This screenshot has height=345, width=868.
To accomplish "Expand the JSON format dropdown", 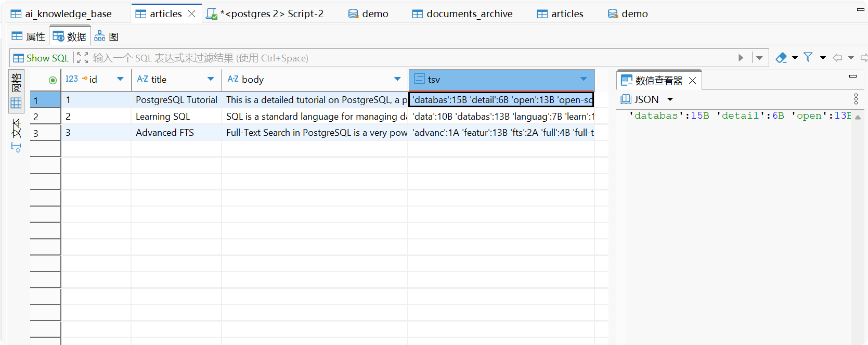I will click(670, 99).
